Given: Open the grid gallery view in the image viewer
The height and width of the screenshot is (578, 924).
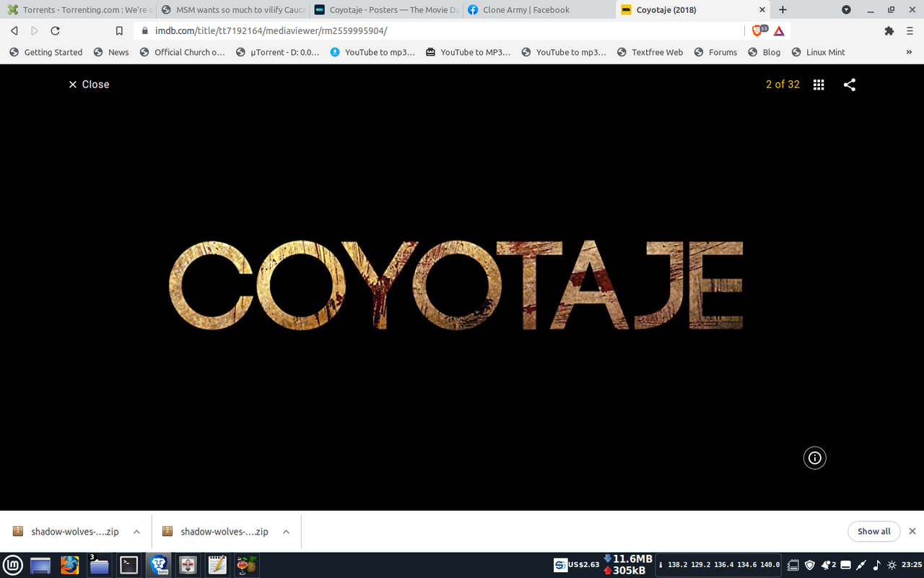Looking at the screenshot, I should 818,85.
